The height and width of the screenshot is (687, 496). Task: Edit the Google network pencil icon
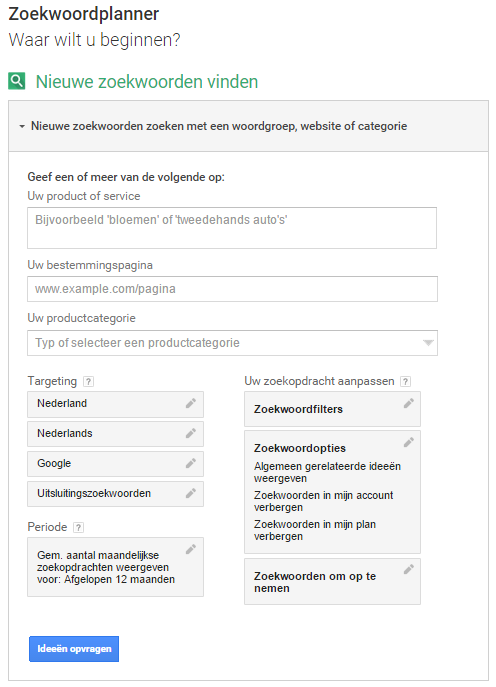click(191, 463)
